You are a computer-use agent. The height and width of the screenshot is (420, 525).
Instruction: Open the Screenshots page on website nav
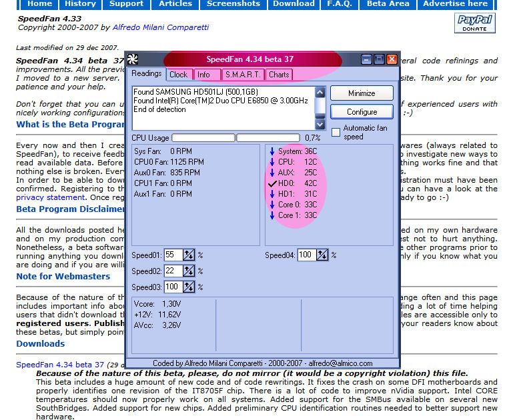pos(233,4)
